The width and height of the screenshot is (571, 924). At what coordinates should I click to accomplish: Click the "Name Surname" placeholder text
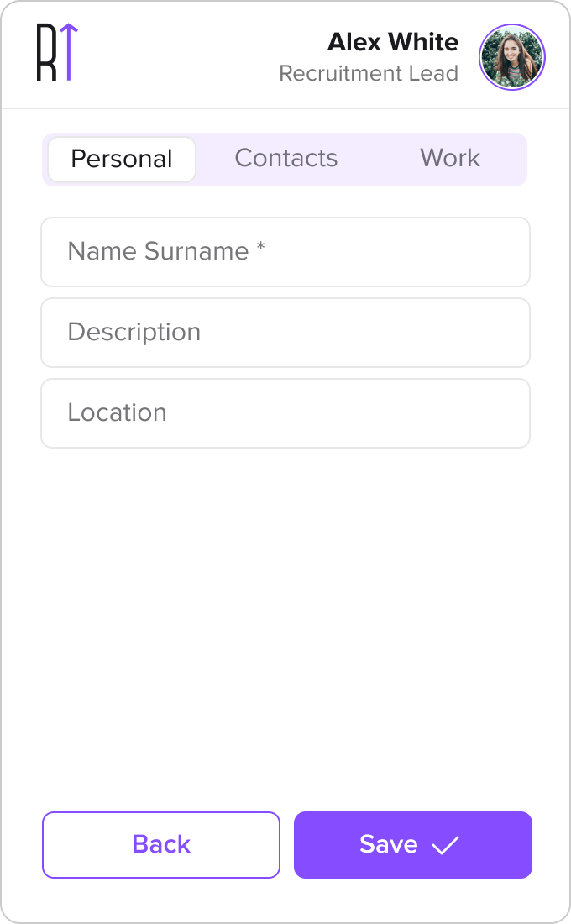pyautogui.click(x=158, y=252)
